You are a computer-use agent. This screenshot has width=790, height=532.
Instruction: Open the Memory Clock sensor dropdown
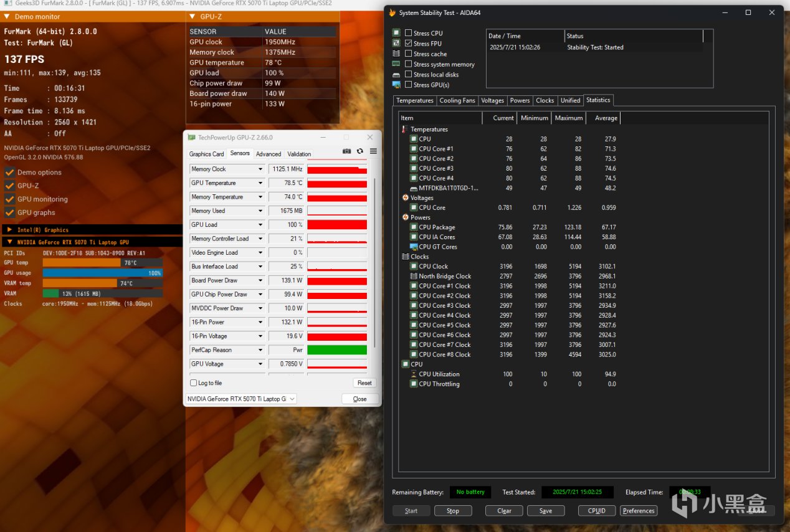pos(260,169)
